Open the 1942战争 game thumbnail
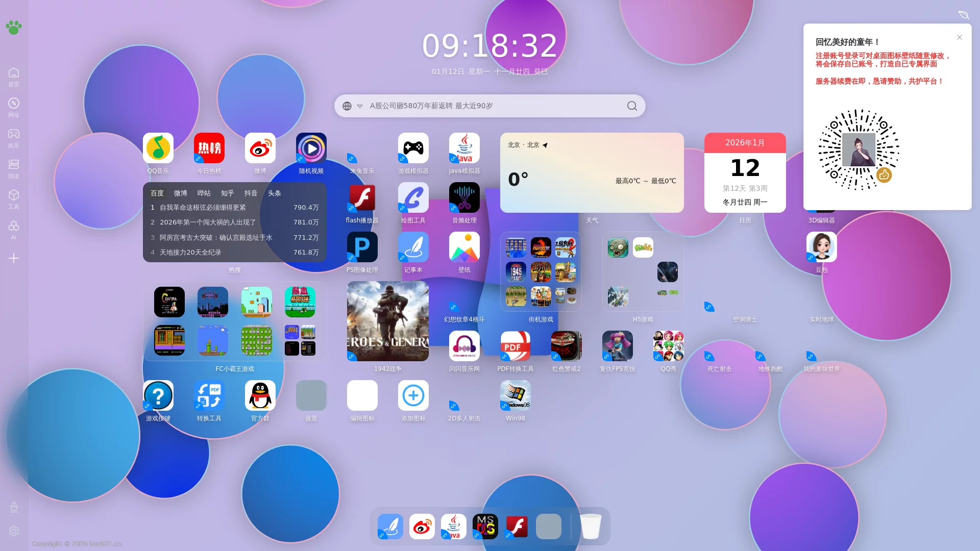Viewport: 980px width, 551px height. (387, 321)
